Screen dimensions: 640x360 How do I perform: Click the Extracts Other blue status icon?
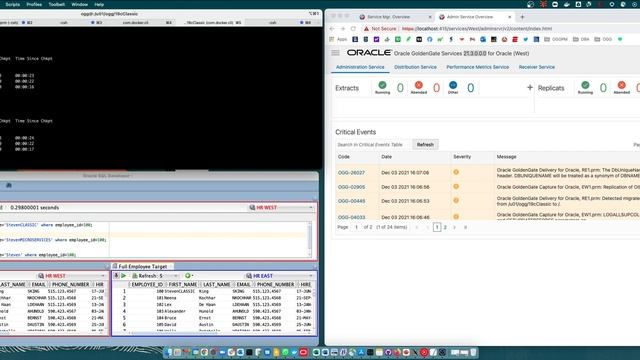[453, 85]
